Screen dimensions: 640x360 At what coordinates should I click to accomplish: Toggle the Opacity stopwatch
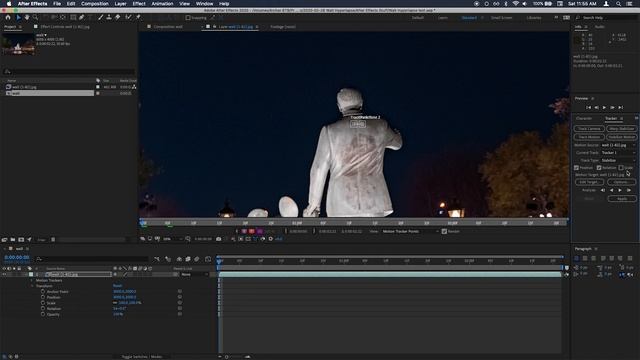pyautogui.click(x=43, y=314)
